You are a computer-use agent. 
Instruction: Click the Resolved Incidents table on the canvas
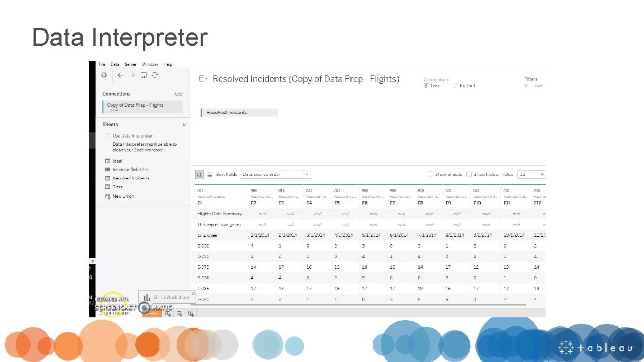239,112
